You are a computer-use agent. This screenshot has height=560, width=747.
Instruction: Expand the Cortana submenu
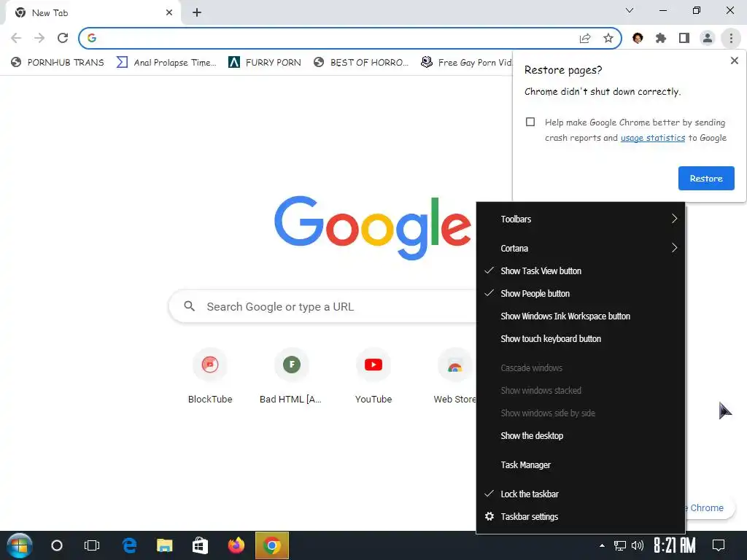click(x=580, y=248)
